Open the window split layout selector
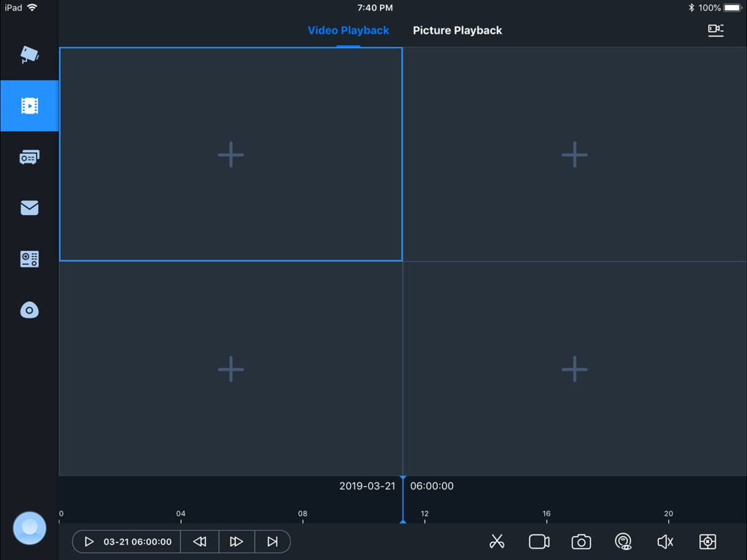 click(707, 541)
